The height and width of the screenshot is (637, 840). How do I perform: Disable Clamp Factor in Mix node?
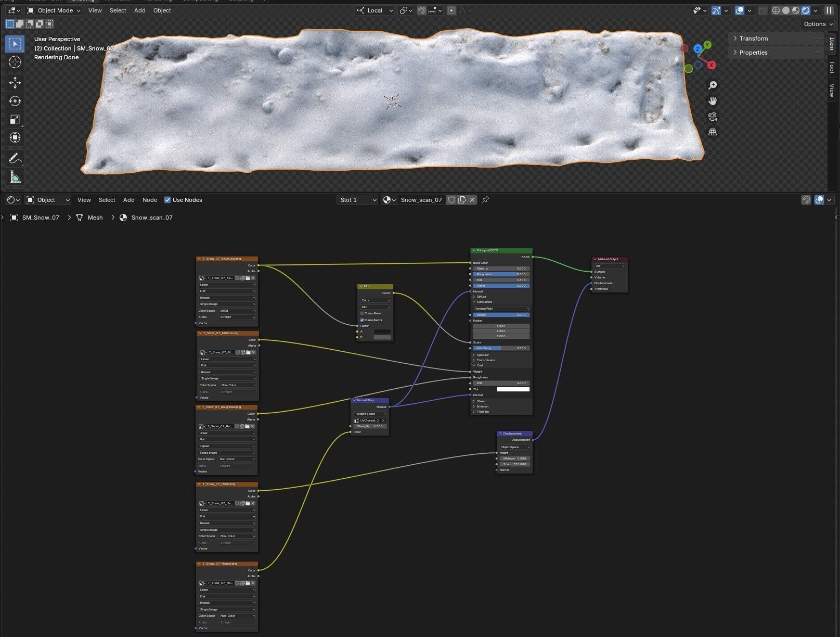point(362,320)
